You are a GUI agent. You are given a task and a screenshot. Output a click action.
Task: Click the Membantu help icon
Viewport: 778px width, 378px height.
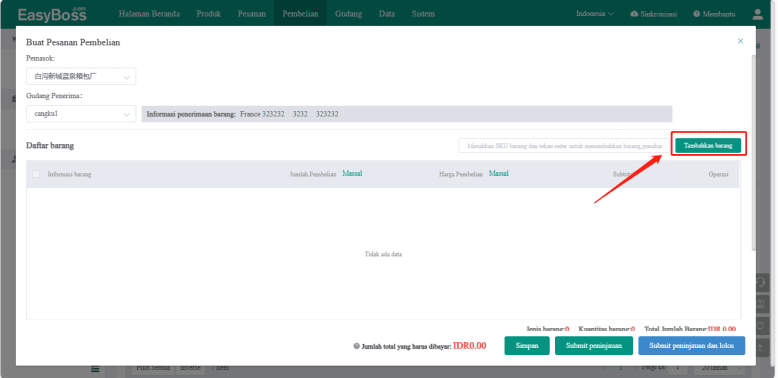[697, 14]
